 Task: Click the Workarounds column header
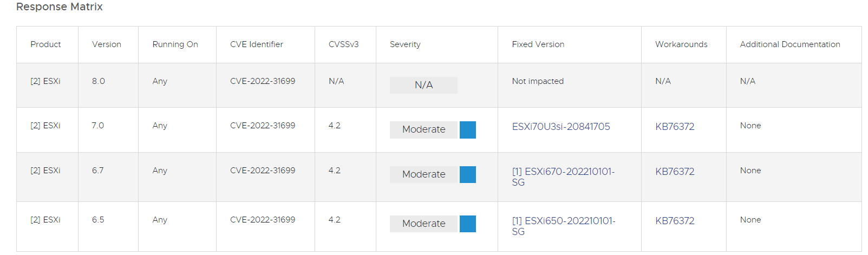pos(681,44)
